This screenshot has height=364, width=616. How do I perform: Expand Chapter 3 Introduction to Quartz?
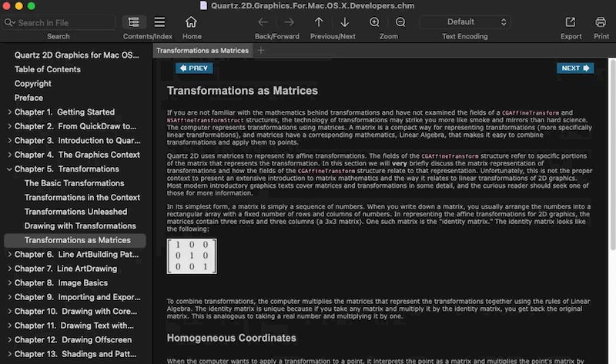[x=9, y=140]
